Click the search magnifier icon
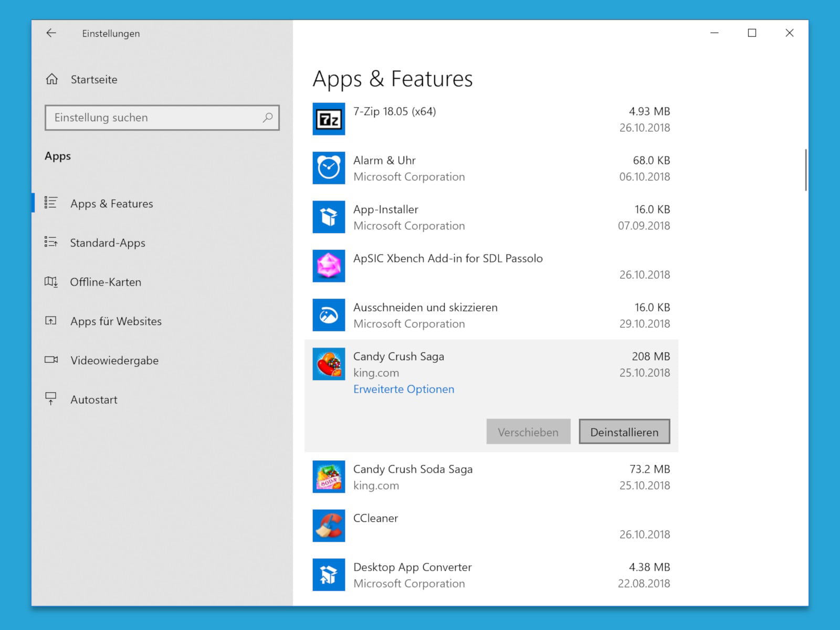 [268, 118]
